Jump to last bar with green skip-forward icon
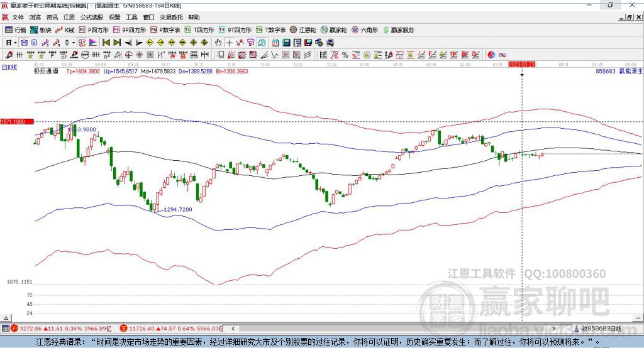This screenshot has width=644, height=348. 117,43
